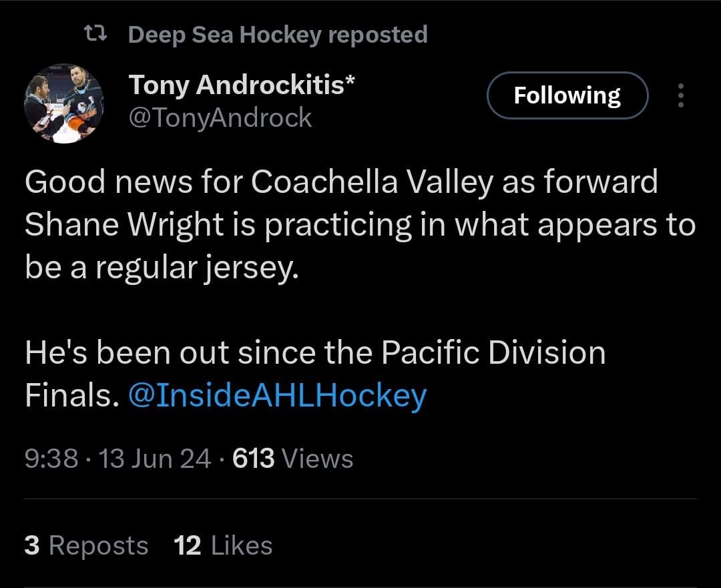
Task: Open Tony Androckitis' profile picture
Action: (x=64, y=103)
